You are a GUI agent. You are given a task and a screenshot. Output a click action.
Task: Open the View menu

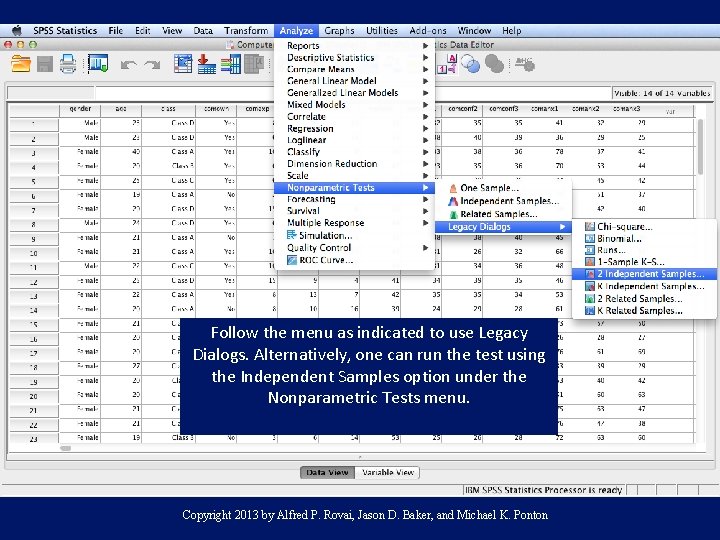click(172, 31)
